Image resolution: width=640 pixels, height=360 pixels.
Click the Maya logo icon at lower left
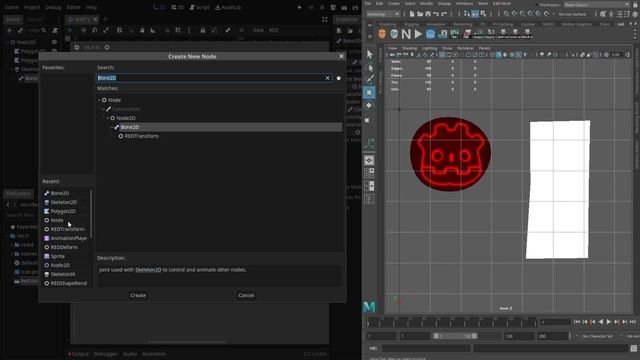point(369,307)
